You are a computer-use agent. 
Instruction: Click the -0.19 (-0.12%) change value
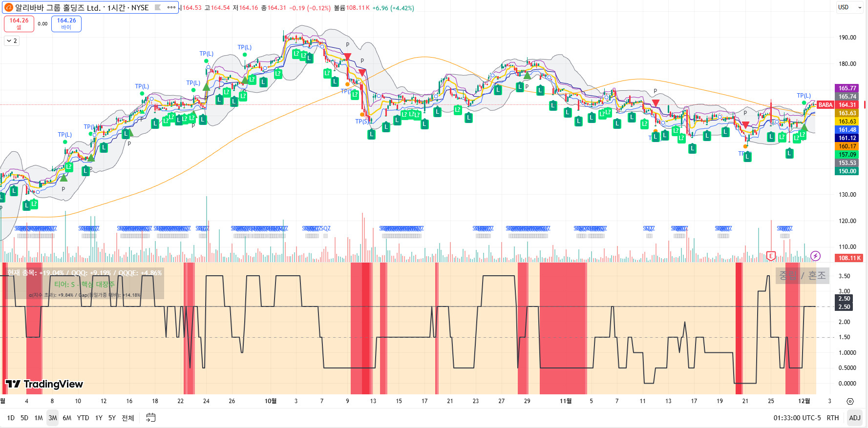pyautogui.click(x=310, y=8)
